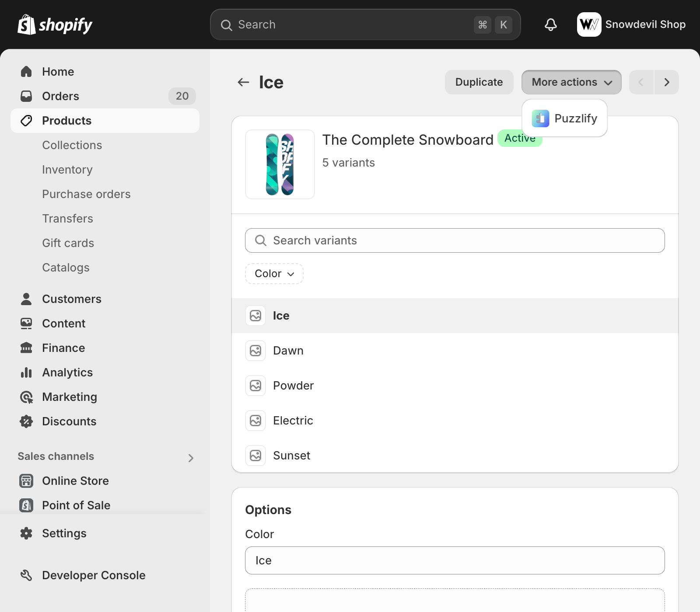Viewport: 700px width, 612px height.
Task: Open the Developer Console wrench icon
Action: 26,575
